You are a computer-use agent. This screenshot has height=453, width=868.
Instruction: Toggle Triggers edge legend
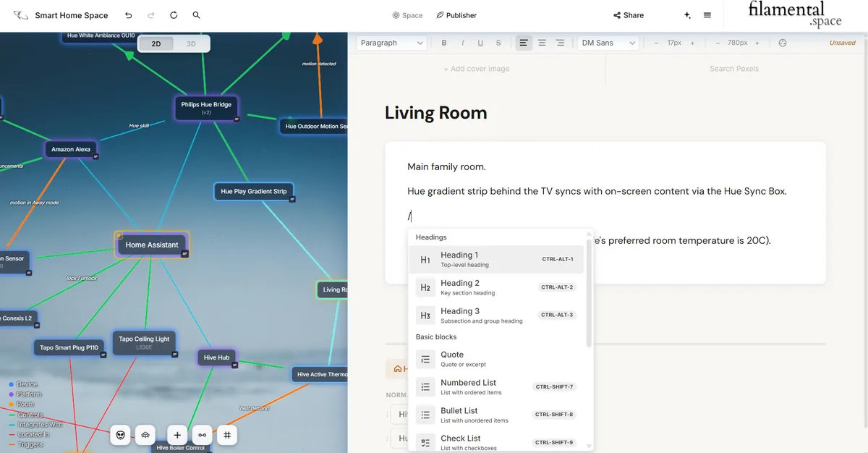click(25, 445)
